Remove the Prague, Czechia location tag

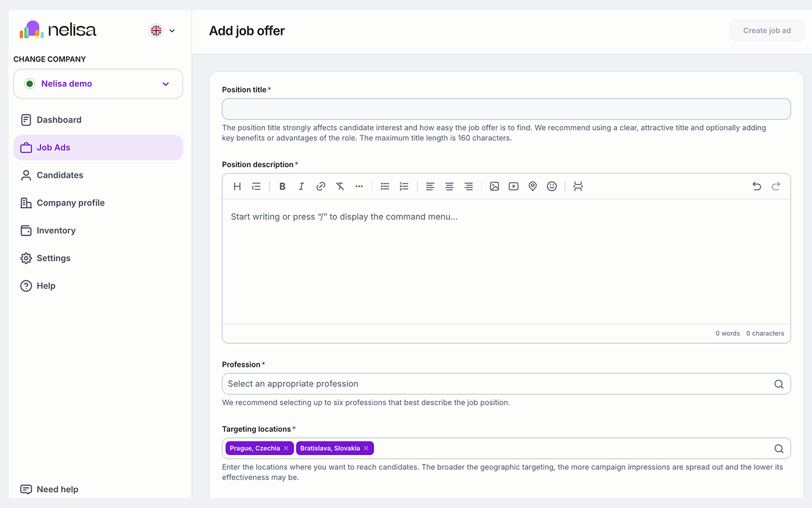click(286, 448)
